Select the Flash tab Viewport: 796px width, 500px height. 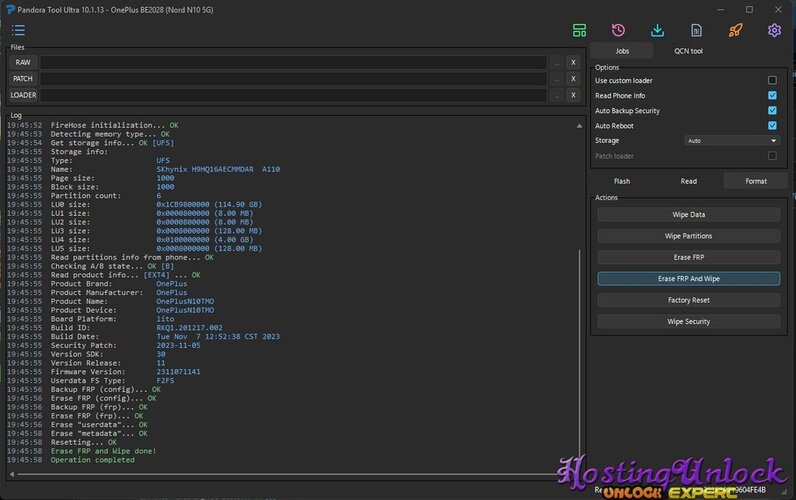coord(622,181)
